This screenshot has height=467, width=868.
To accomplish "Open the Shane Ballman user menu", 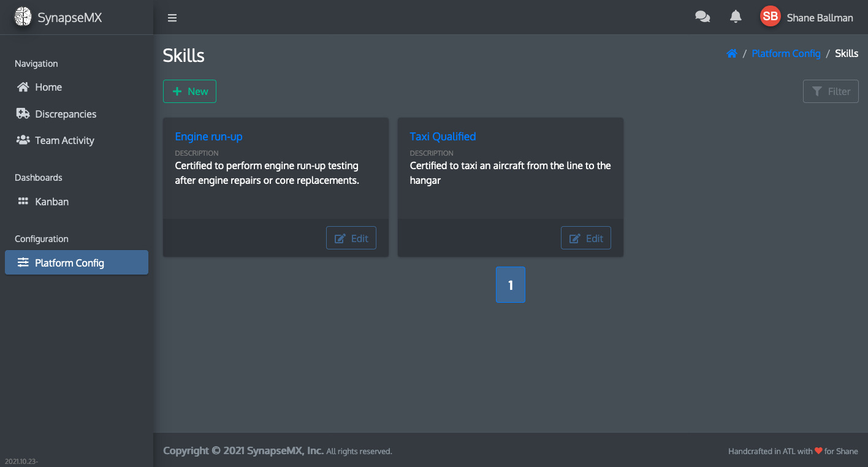I will pyautogui.click(x=820, y=18).
